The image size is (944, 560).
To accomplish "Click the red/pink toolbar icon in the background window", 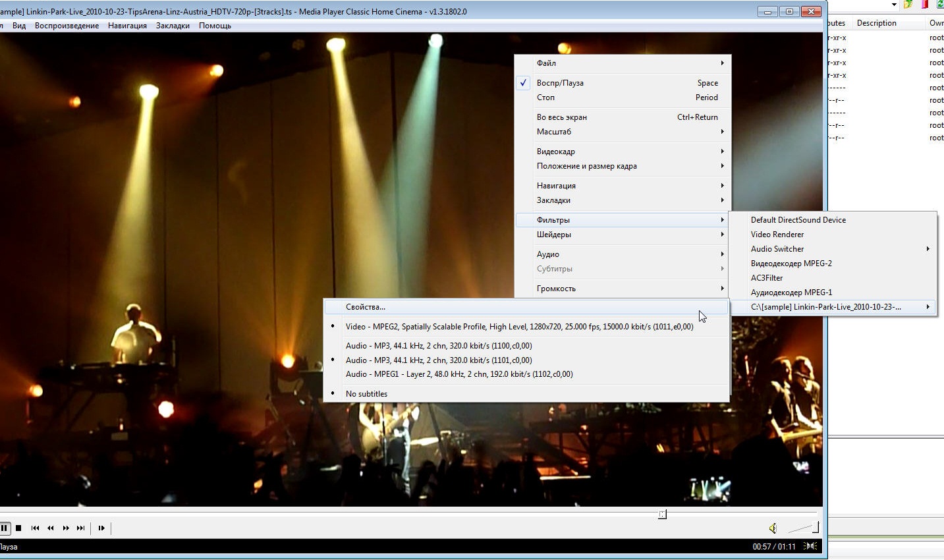I will [x=925, y=4].
